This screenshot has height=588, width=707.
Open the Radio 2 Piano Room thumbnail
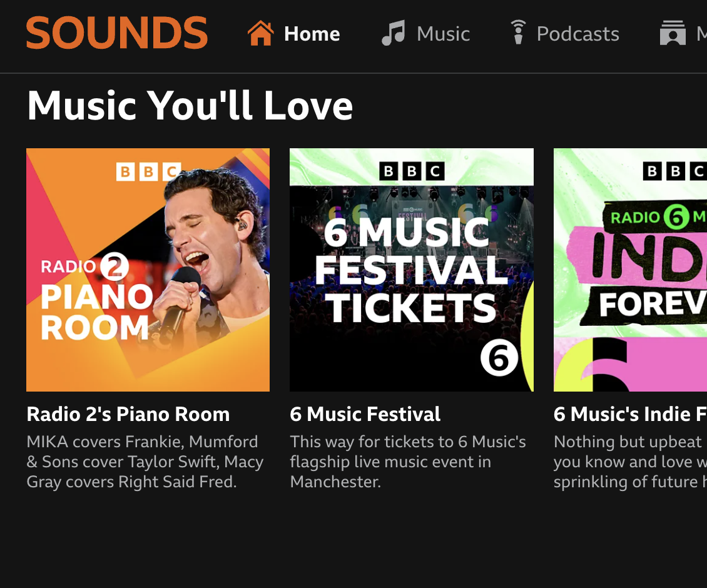coord(148,270)
